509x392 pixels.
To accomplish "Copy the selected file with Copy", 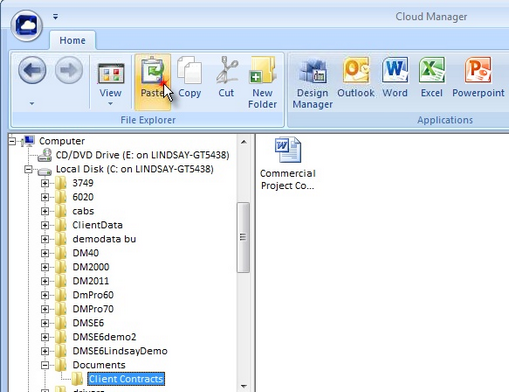I will [189, 77].
